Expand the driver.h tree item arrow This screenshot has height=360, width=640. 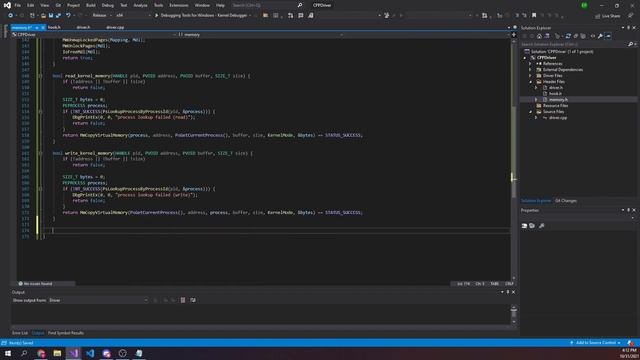pos(536,88)
